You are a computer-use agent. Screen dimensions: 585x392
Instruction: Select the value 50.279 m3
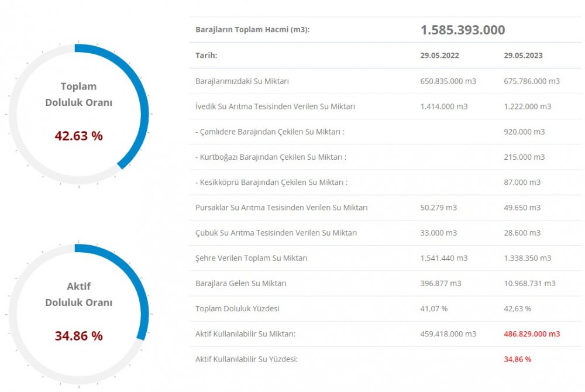(x=438, y=207)
